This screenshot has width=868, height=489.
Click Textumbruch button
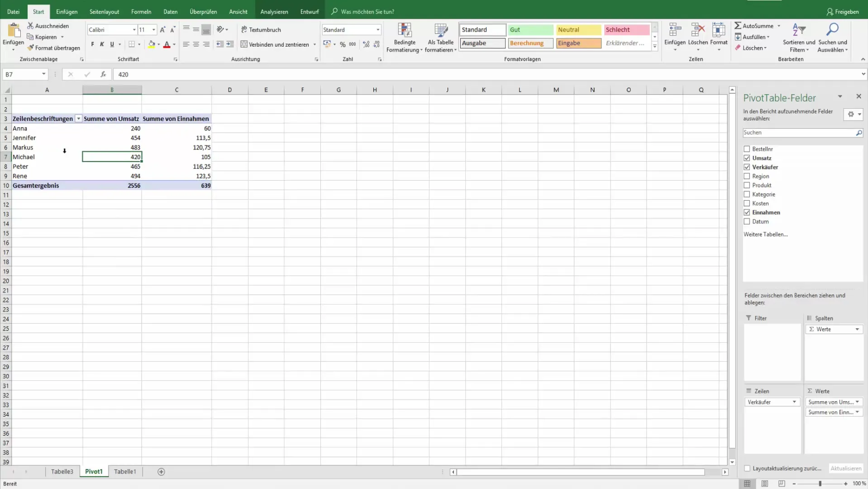coord(261,30)
